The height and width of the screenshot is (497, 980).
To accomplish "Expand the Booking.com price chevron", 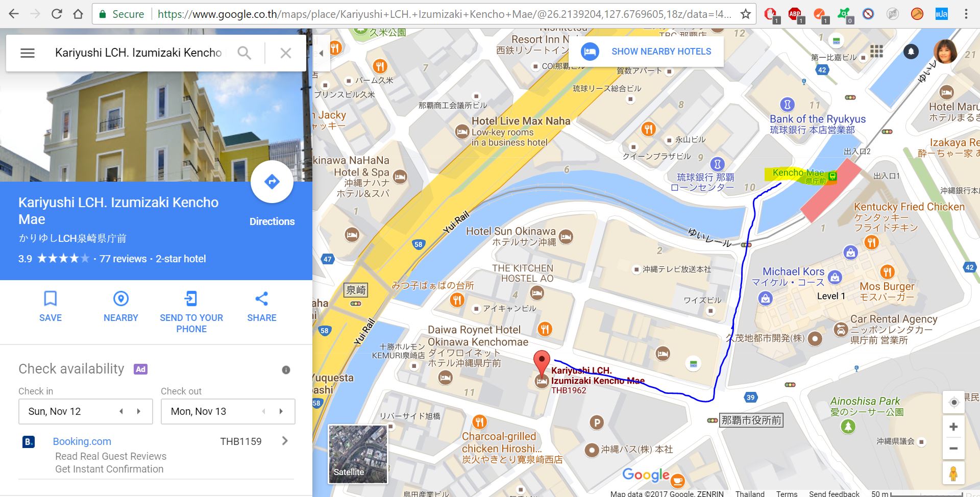I will [x=285, y=441].
